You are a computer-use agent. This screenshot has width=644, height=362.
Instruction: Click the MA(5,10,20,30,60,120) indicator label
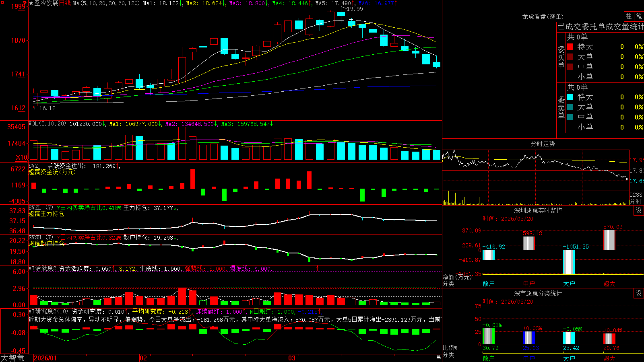tap(106, 3)
